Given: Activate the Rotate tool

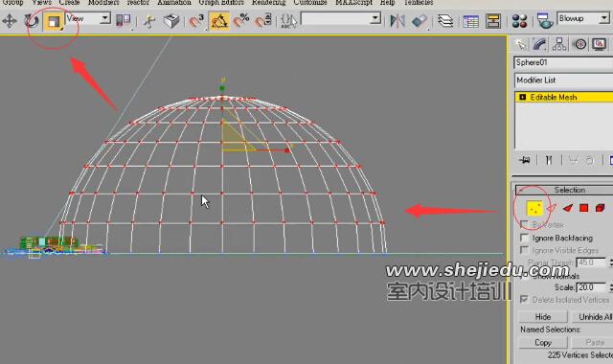Looking at the screenshot, I should point(31,21).
